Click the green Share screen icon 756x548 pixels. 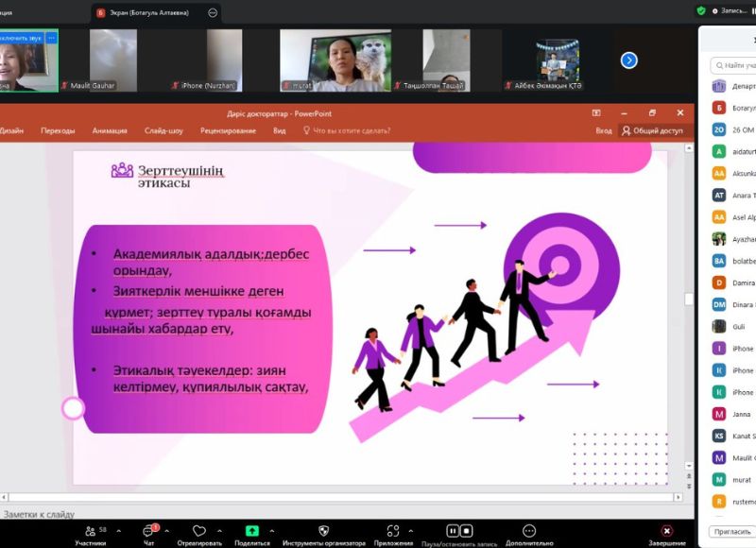point(251,530)
